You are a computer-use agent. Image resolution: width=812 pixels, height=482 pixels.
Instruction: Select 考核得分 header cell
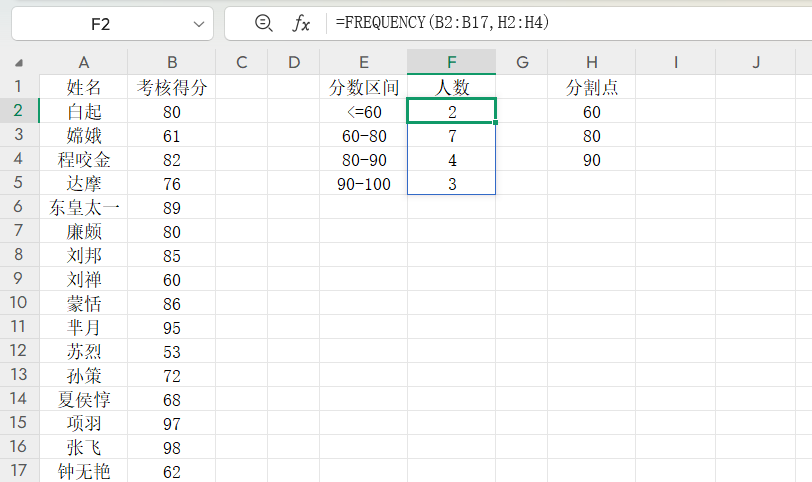pyautogui.click(x=172, y=87)
